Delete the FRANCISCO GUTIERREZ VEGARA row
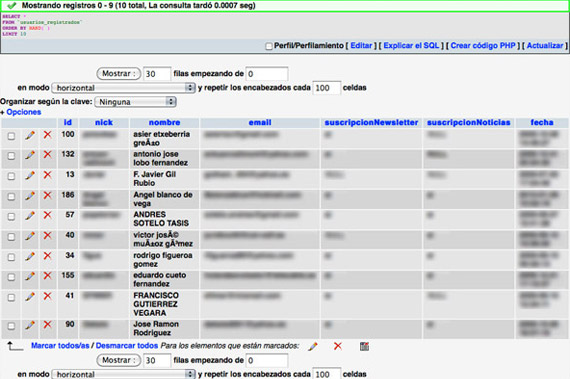The height and width of the screenshot is (379, 570). [x=47, y=297]
